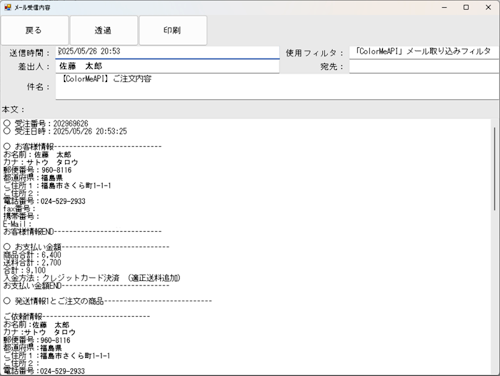
Task: Click the 送信時間： label
Action: (x=30, y=53)
